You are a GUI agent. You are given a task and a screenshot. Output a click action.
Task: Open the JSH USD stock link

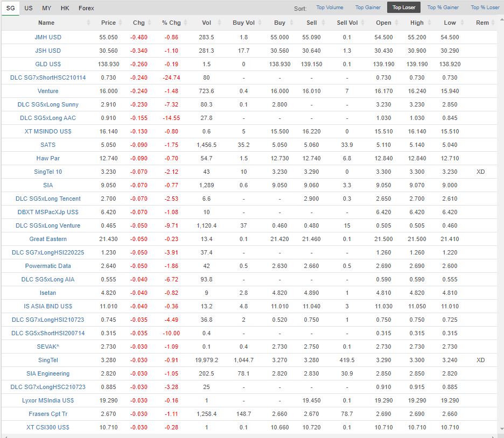click(48, 51)
